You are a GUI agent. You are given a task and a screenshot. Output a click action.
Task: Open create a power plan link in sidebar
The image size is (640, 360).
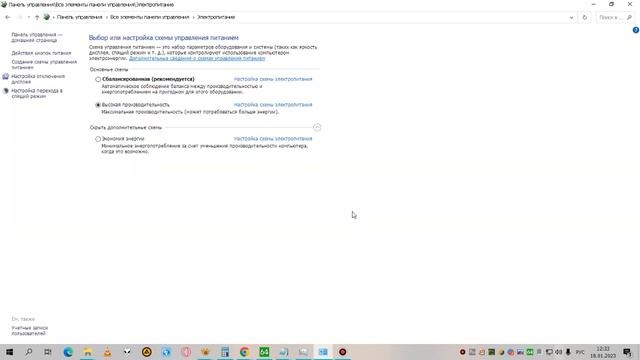tap(44, 64)
